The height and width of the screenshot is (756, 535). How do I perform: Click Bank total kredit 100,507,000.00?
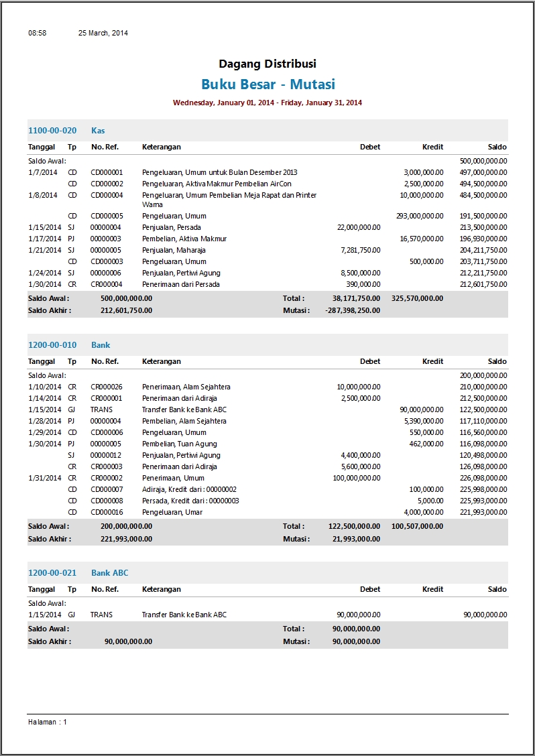tap(417, 526)
